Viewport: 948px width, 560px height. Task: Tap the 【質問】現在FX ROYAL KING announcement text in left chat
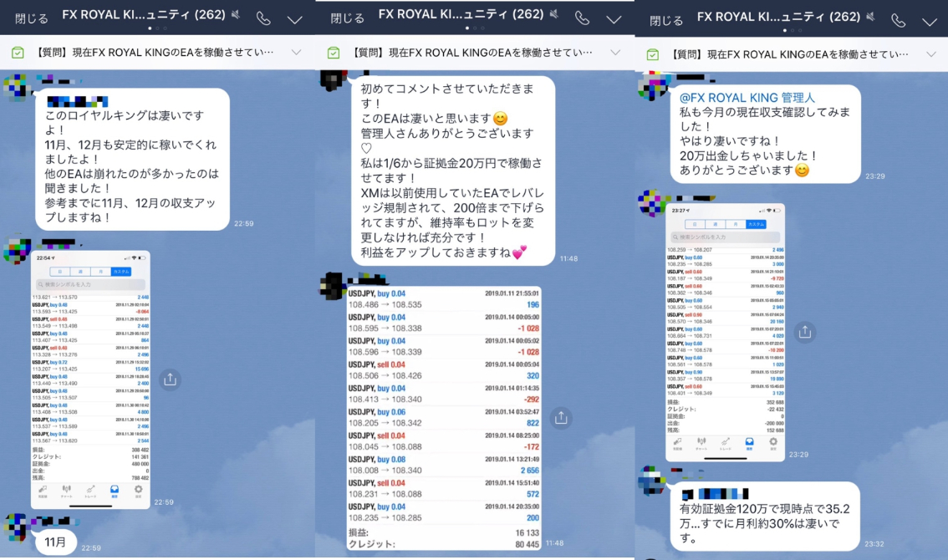click(153, 53)
